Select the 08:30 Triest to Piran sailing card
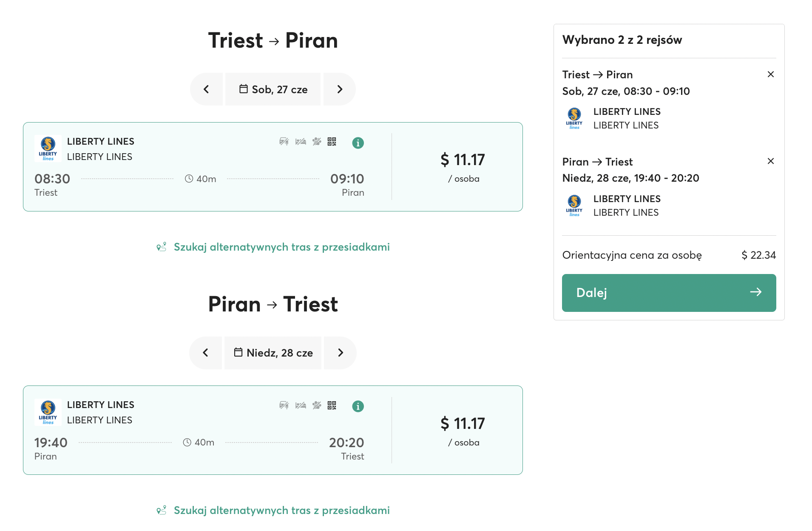 pos(273,167)
